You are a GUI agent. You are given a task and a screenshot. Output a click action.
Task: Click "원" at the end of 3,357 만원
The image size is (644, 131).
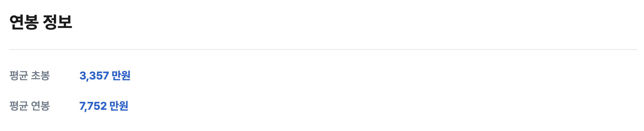tap(126, 76)
